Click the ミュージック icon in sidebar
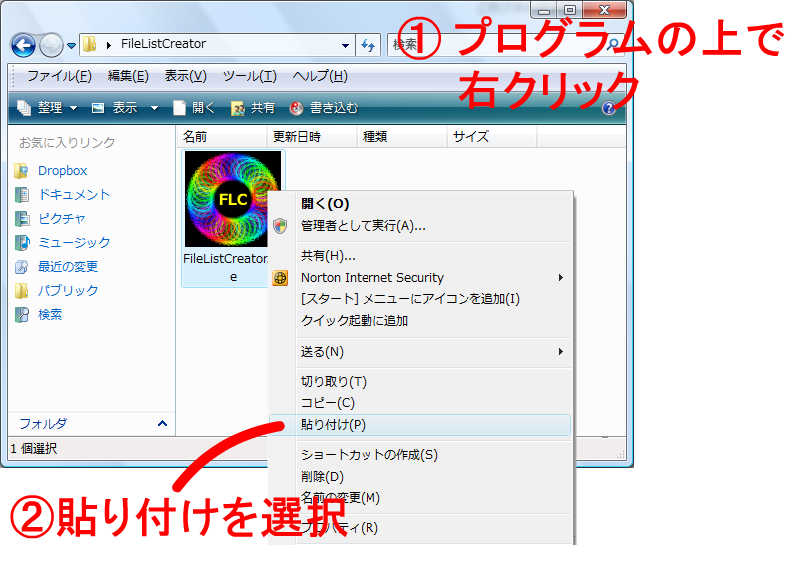 22,243
